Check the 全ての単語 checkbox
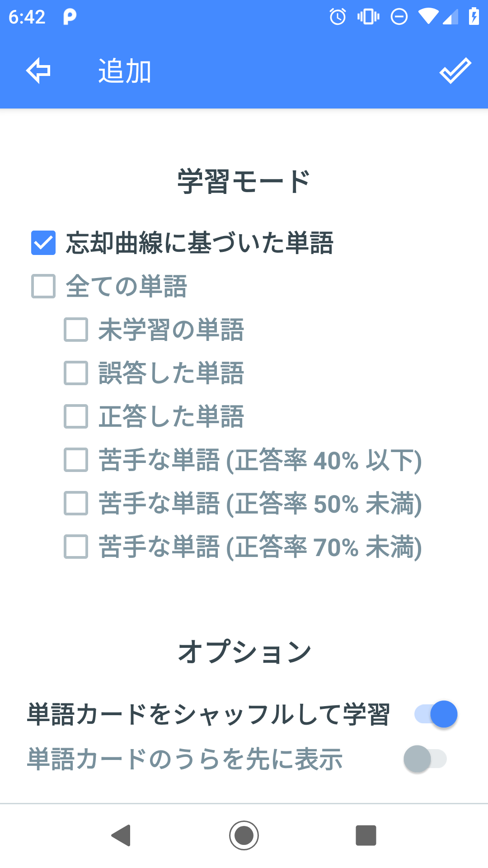This screenshot has height=868, width=488. point(42,286)
